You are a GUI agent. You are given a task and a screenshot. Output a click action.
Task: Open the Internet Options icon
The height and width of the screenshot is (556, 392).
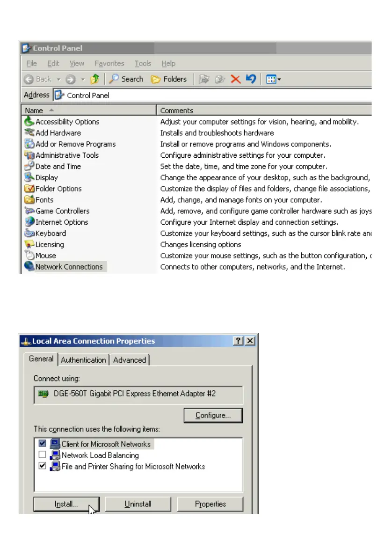pos(29,222)
